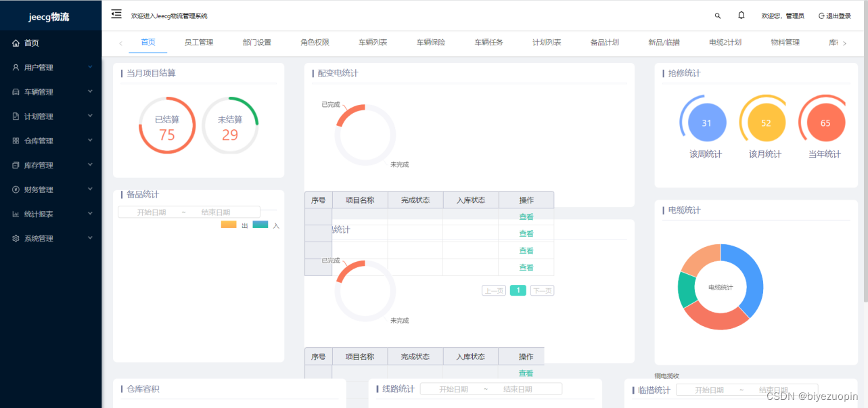Click the 未结算 29 progress ring
Image resolution: width=868 pixels, height=408 pixels.
point(230,125)
